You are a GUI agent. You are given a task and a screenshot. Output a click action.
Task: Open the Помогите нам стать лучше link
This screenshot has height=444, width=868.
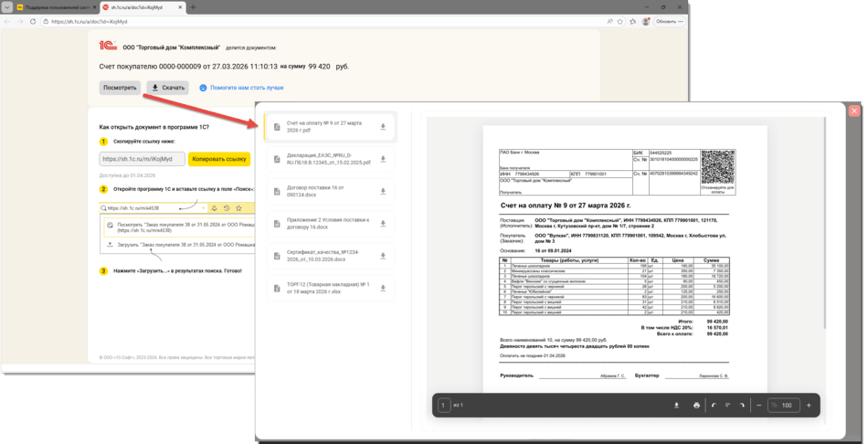click(x=246, y=88)
